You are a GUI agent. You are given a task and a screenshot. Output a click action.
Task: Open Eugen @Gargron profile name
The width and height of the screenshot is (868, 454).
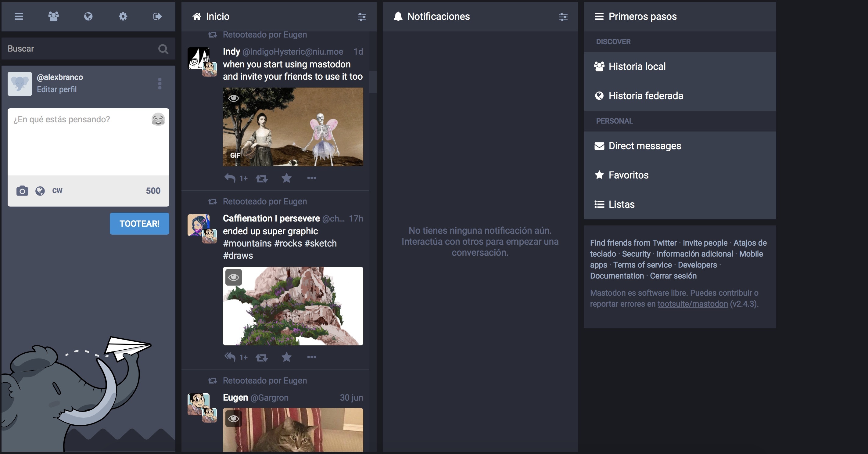tap(255, 398)
